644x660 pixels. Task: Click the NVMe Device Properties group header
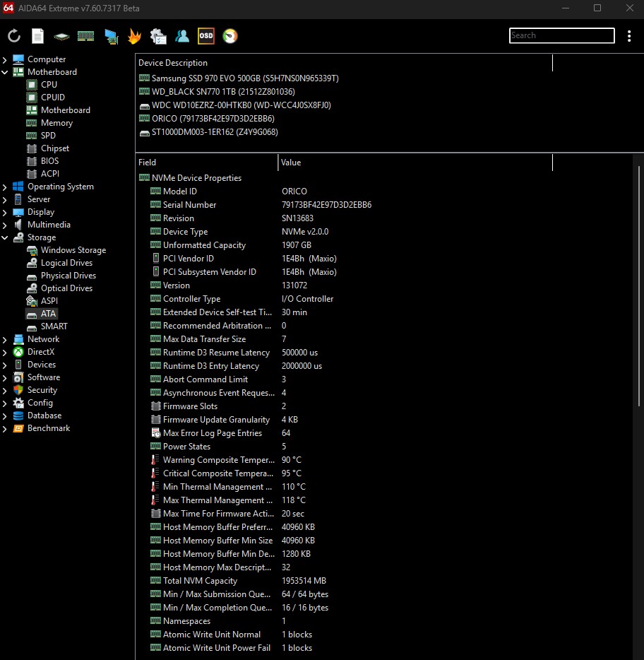[190, 178]
